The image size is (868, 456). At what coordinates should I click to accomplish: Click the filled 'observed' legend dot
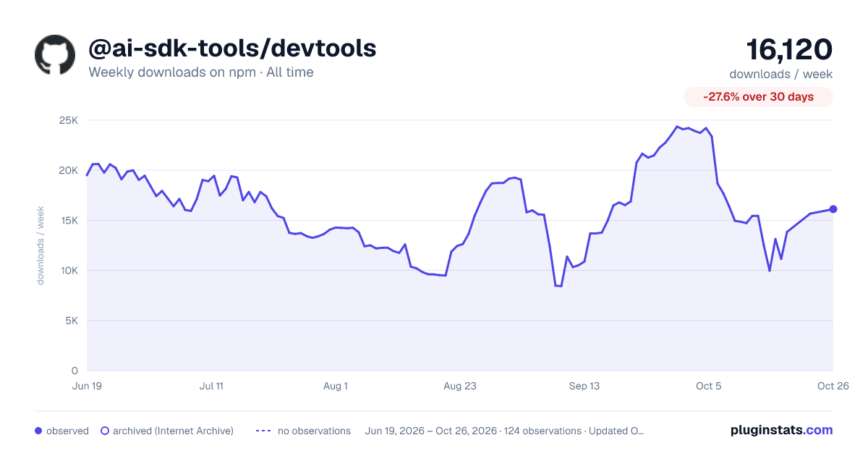(x=38, y=431)
